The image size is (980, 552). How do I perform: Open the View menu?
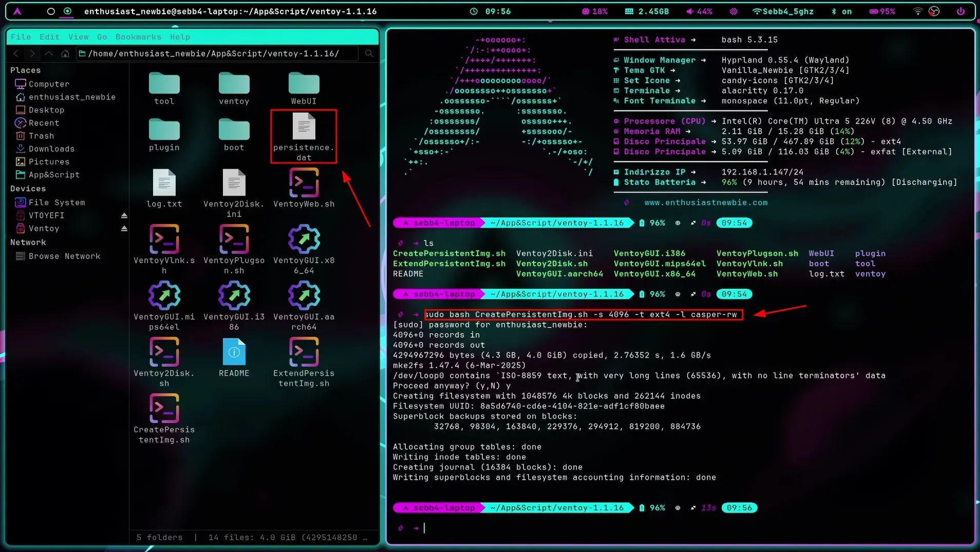point(79,37)
